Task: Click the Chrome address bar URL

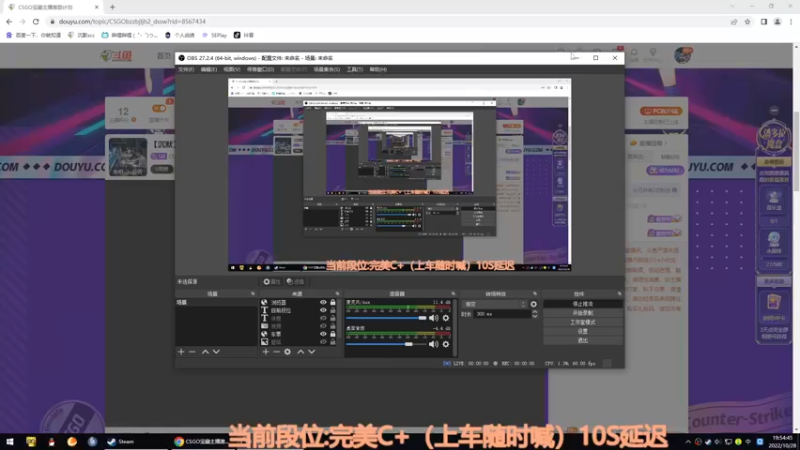Action: (133, 21)
